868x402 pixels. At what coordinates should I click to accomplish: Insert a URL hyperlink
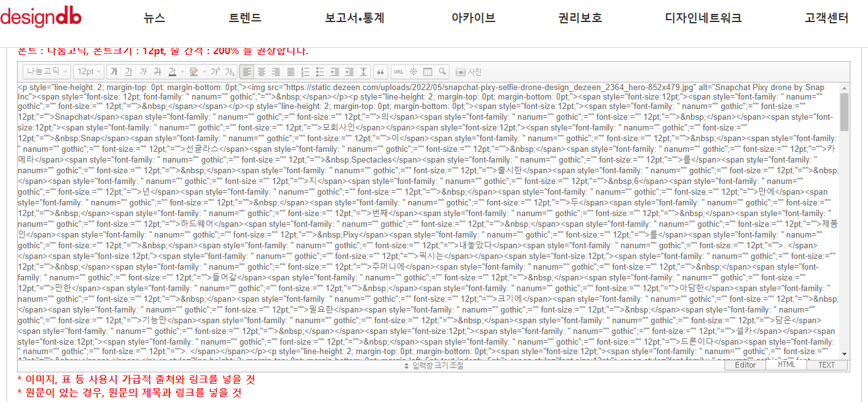coord(398,72)
